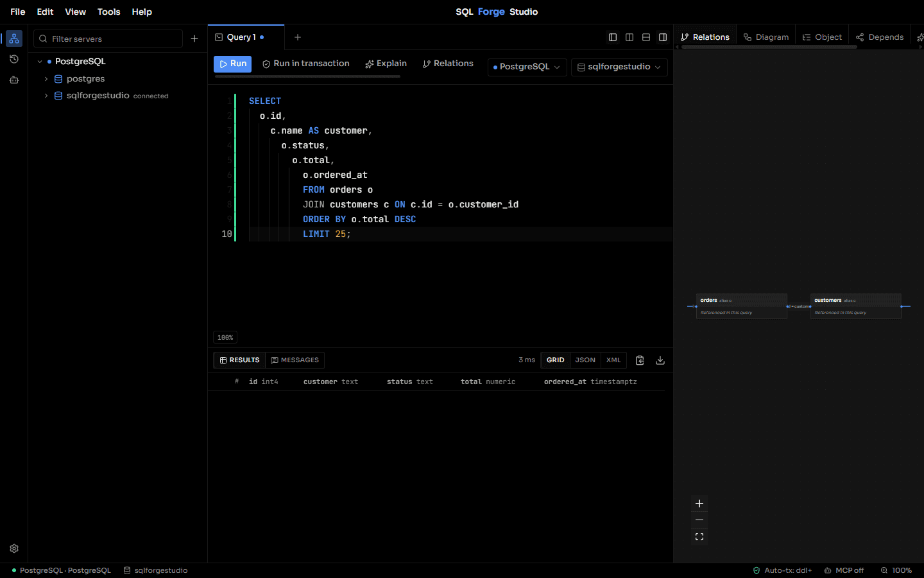Click the SELECT keyword on line 1

[265, 101]
